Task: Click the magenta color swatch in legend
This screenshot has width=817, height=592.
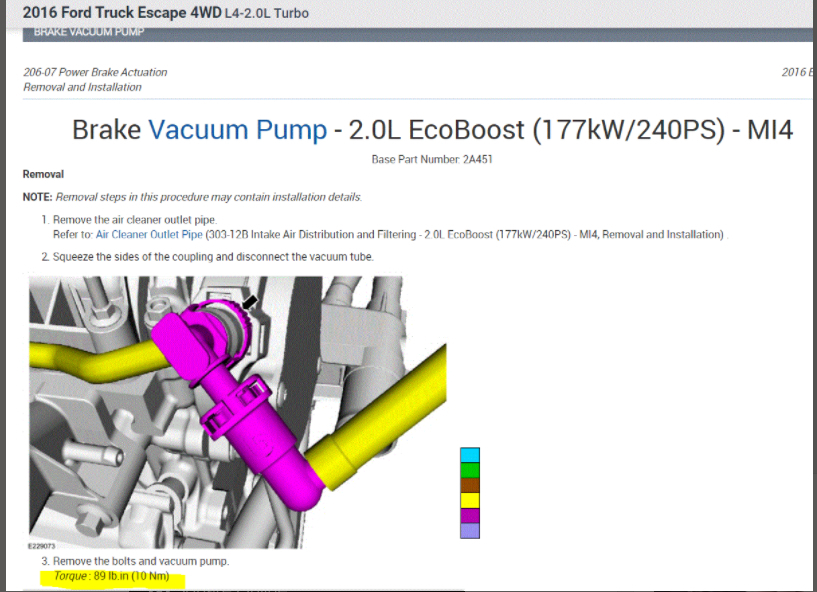Action: tap(469, 515)
